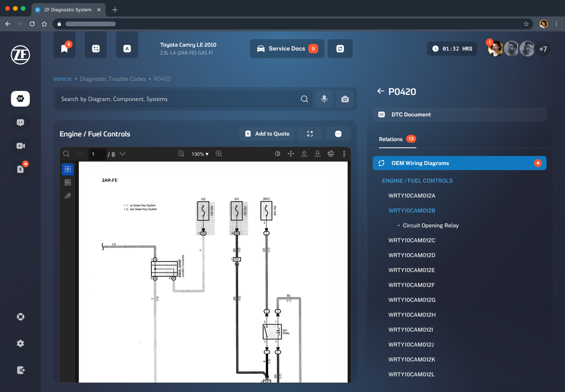The width and height of the screenshot is (565, 392).
Task: Click the 01:32 HRS timer
Action: point(452,49)
